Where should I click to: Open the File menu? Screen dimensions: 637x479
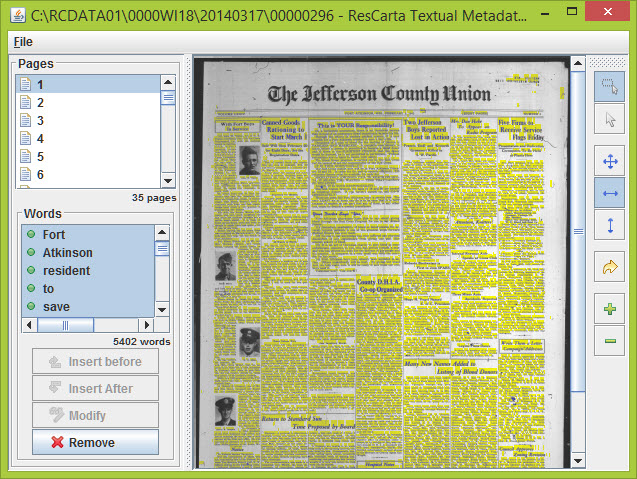tap(23, 42)
